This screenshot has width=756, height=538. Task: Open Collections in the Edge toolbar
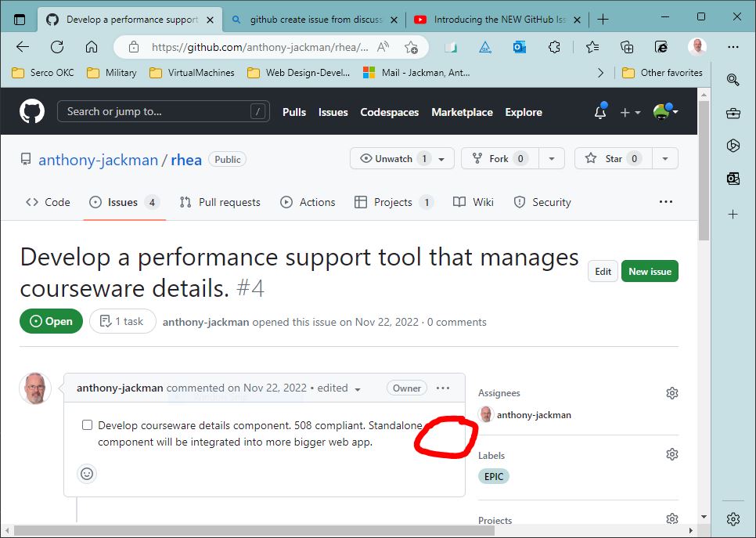[x=627, y=47]
